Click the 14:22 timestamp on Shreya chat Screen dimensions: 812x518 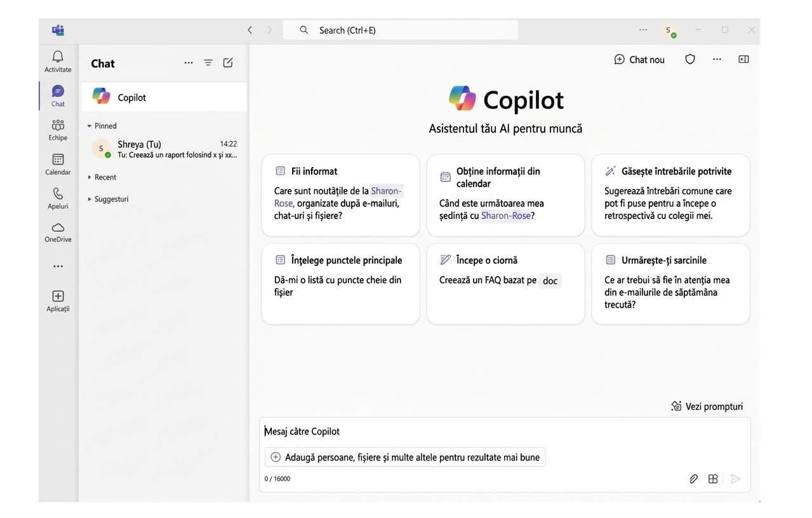pyautogui.click(x=229, y=144)
